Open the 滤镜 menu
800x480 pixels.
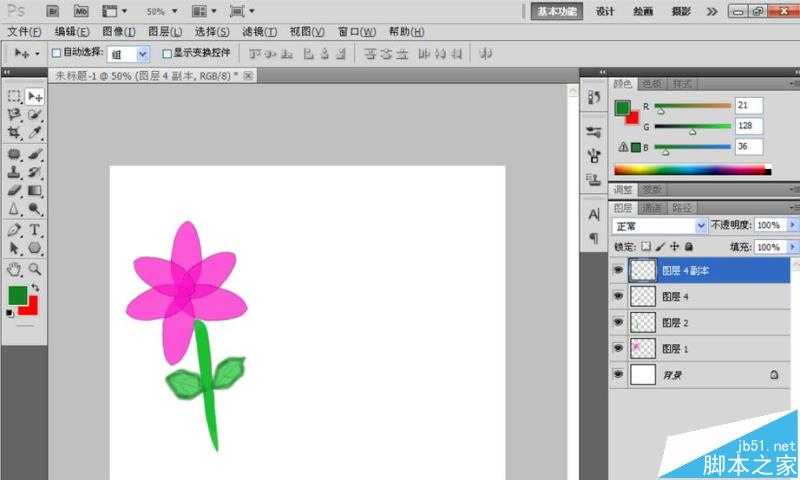259,32
